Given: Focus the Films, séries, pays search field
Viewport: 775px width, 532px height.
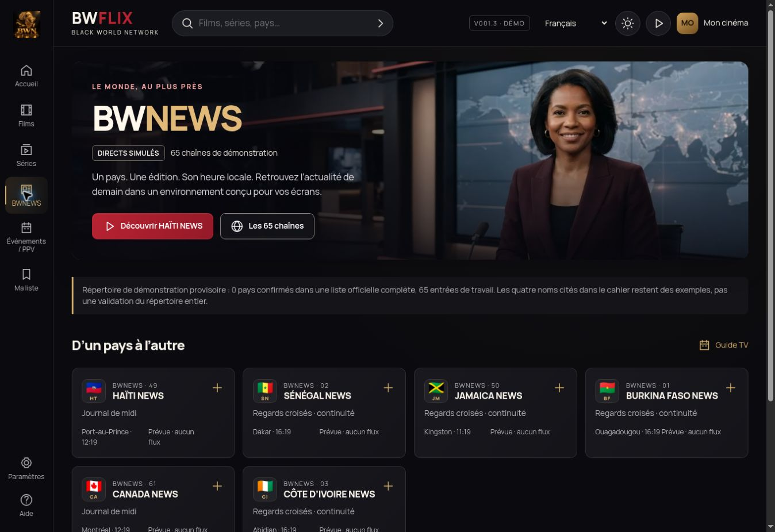Looking at the screenshot, I should click(x=282, y=24).
